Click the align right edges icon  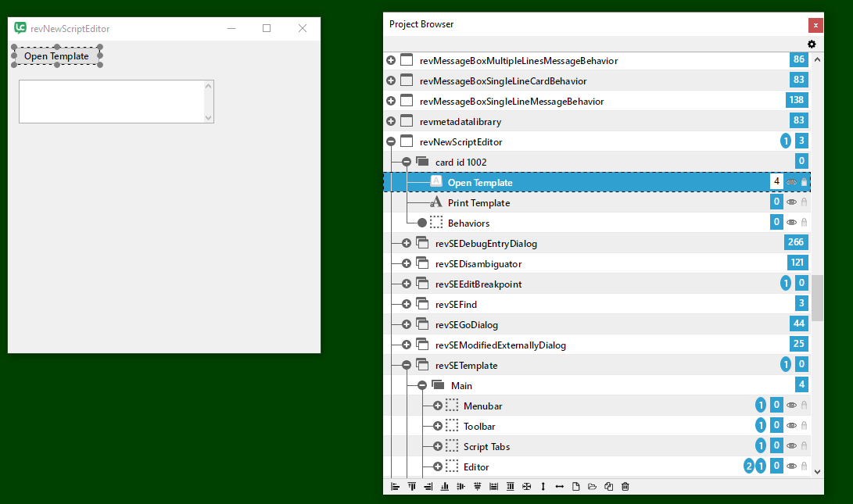428,487
